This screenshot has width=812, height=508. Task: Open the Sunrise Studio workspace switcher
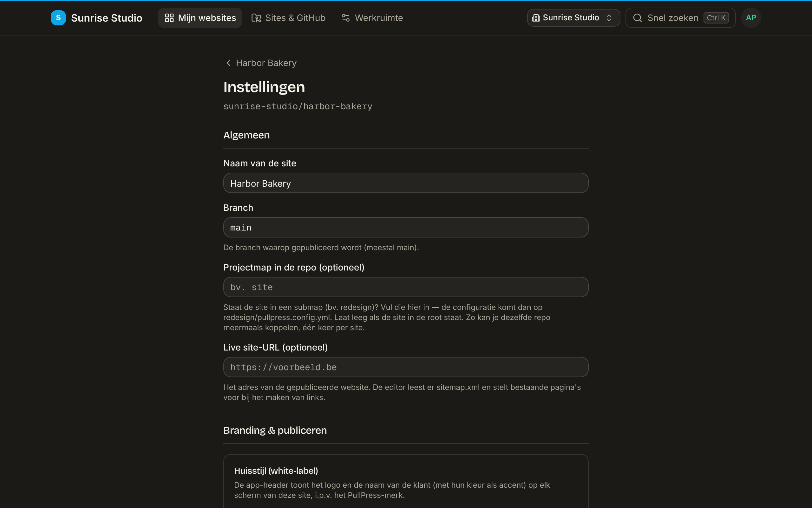pyautogui.click(x=573, y=18)
